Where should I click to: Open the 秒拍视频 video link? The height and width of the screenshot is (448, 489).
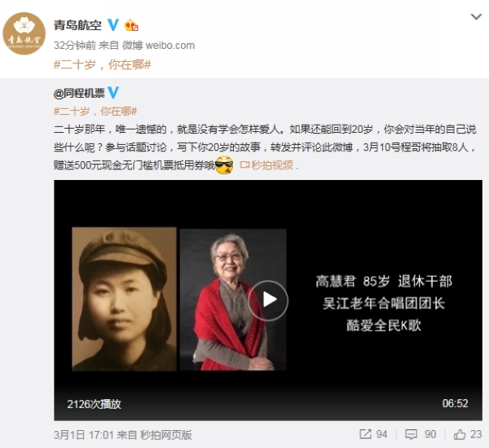(267, 165)
